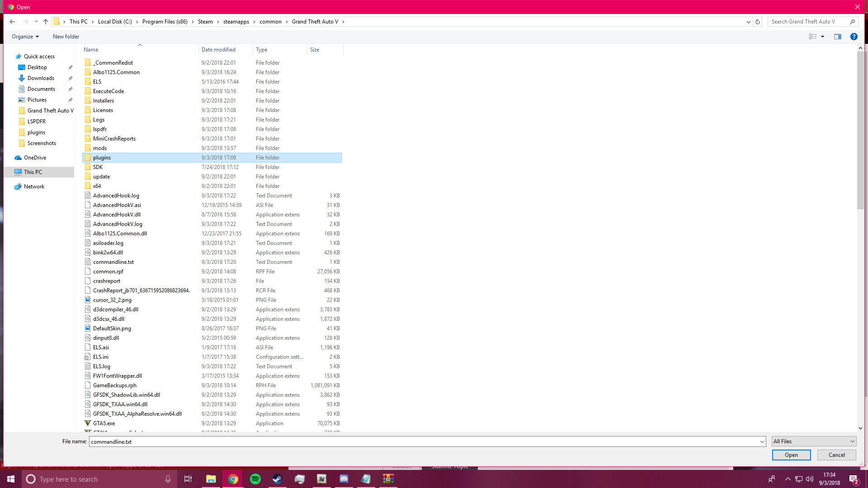The image size is (868, 488).
Task: Click the GTA5.exe application icon
Action: (88, 423)
